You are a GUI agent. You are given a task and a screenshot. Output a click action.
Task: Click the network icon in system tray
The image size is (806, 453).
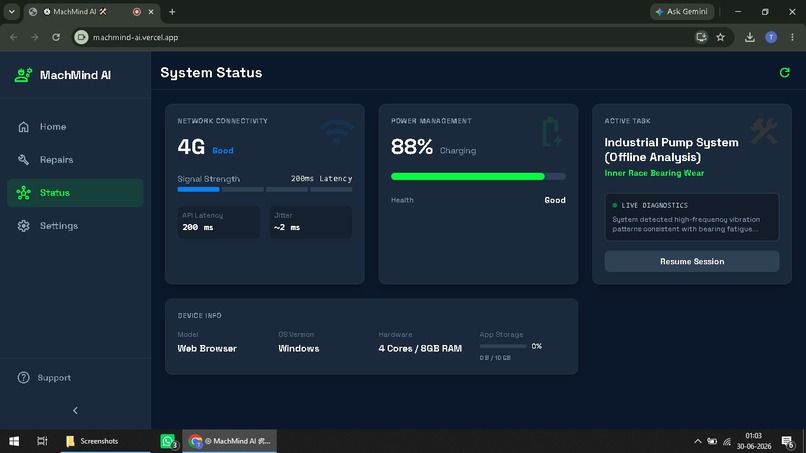pyautogui.click(x=727, y=441)
